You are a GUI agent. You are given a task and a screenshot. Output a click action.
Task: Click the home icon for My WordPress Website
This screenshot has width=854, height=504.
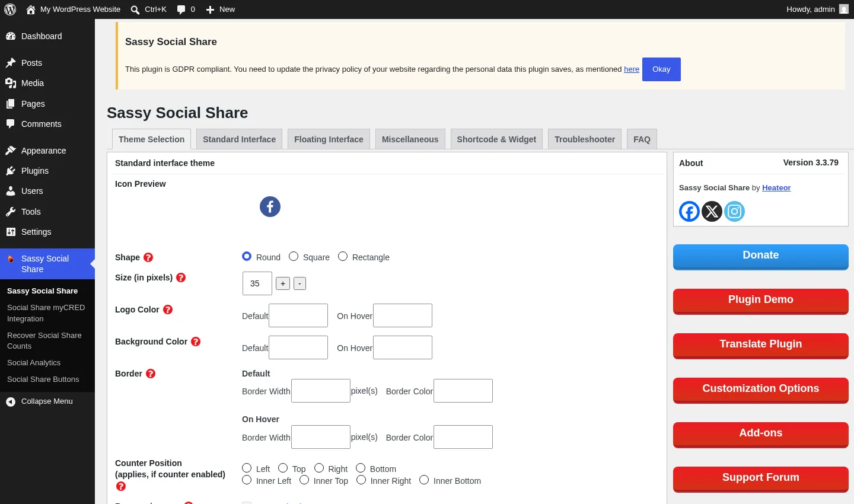pyautogui.click(x=31, y=9)
